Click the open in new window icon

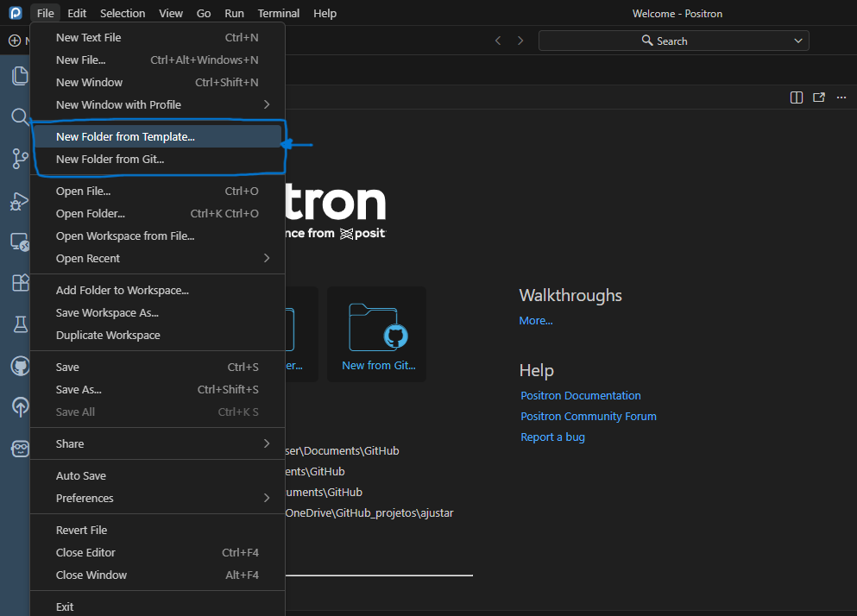[819, 97]
